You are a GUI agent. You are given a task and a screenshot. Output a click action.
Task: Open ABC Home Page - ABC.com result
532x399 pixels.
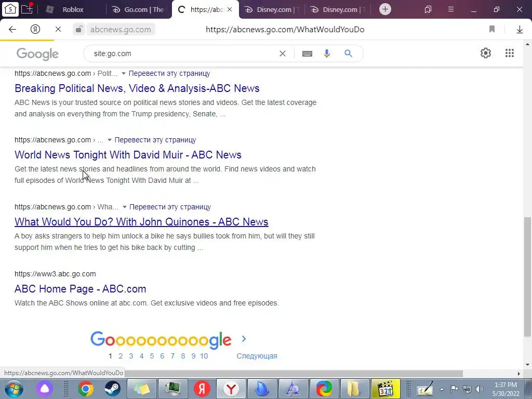coord(81,289)
